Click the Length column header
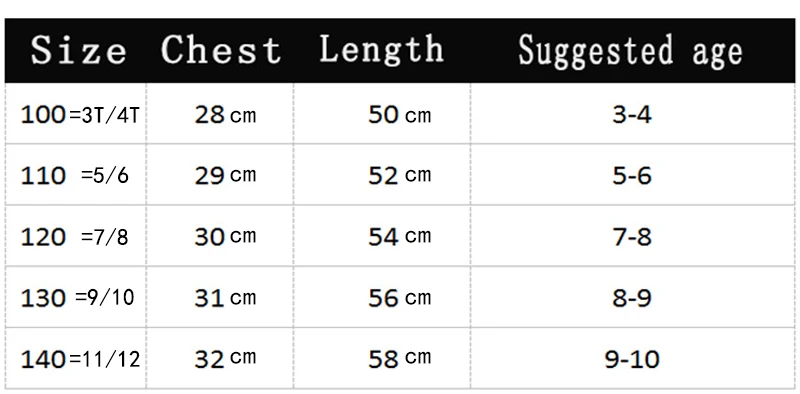The width and height of the screenshot is (800, 394). pyautogui.click(x=381, y=49)
